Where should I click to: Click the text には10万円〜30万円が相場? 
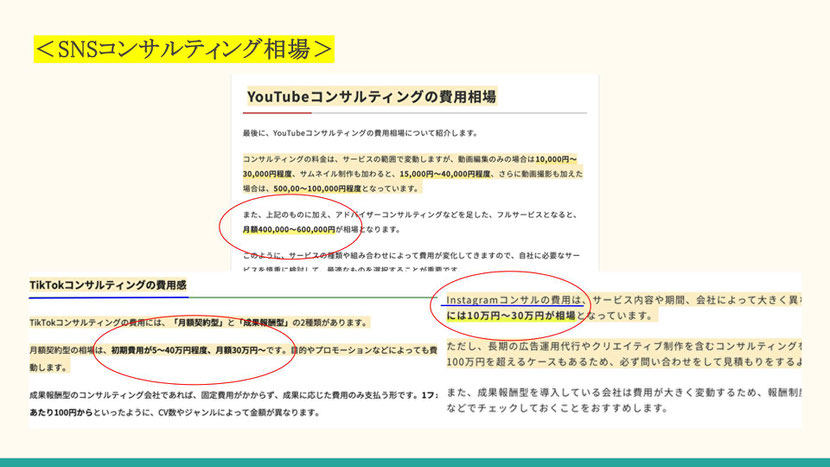point(511,316)
